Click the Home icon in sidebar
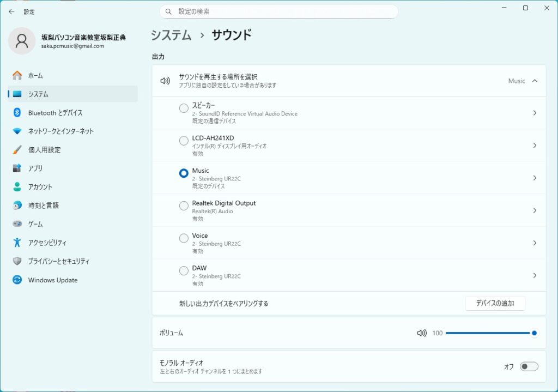This screenshot has height=392, width=558. pyautogui.click(x=17, y=76)
